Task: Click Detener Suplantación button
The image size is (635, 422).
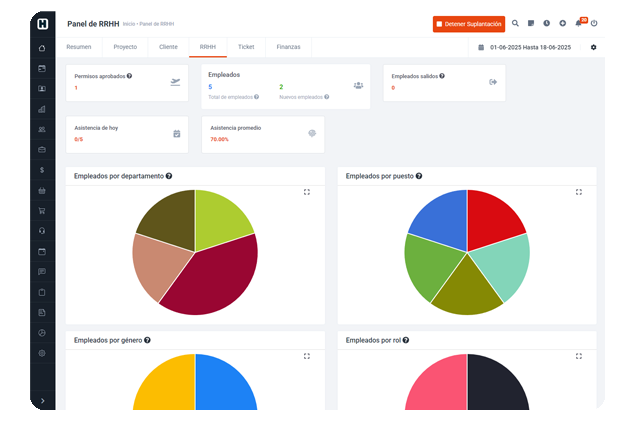Action: (x=469, y=24)
